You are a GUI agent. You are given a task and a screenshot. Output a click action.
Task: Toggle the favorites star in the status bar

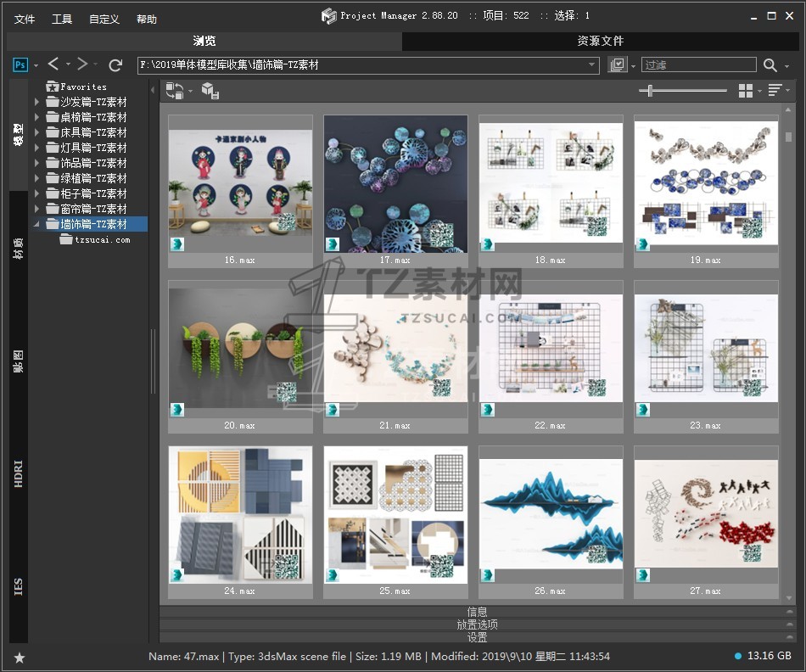[x=20, y=657]
